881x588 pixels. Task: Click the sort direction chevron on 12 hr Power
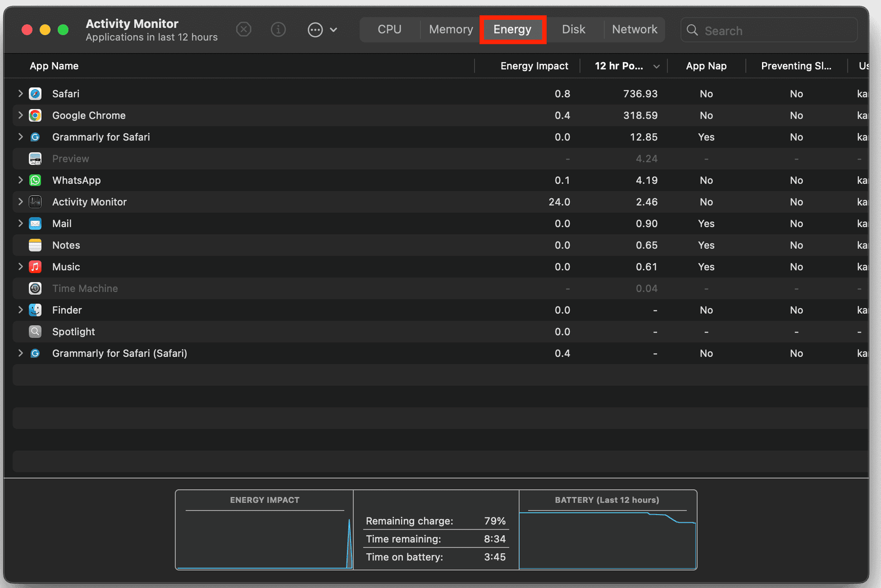pos(656,67)
